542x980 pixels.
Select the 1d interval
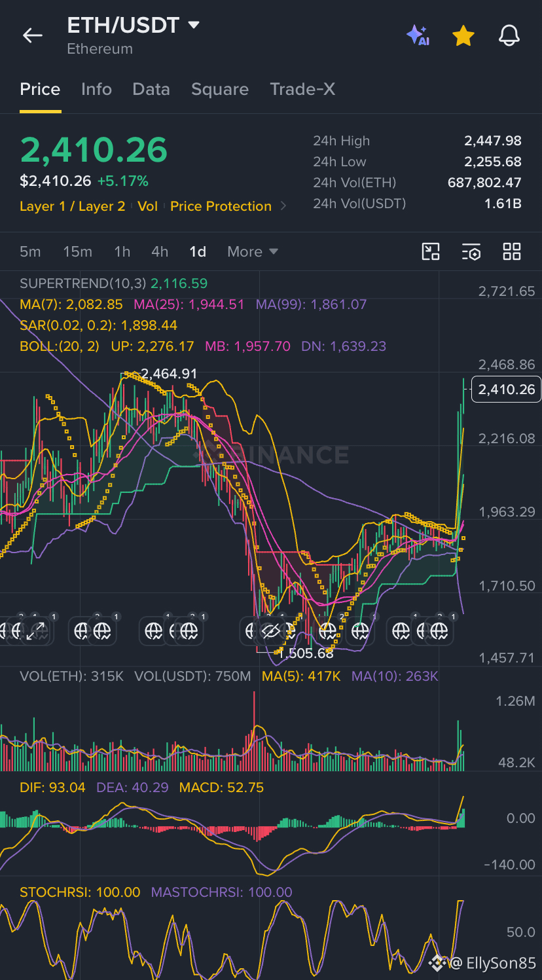point(198,251)
